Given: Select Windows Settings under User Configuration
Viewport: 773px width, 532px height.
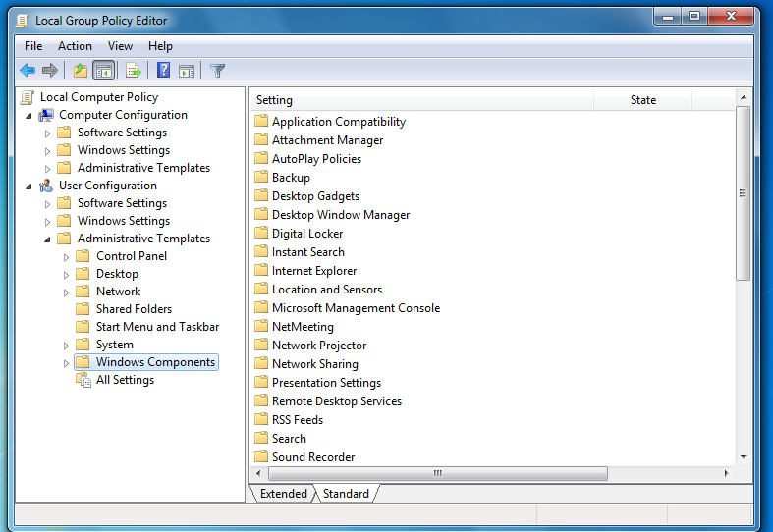Looking at the screenshot, I should (x=123, y=221).
